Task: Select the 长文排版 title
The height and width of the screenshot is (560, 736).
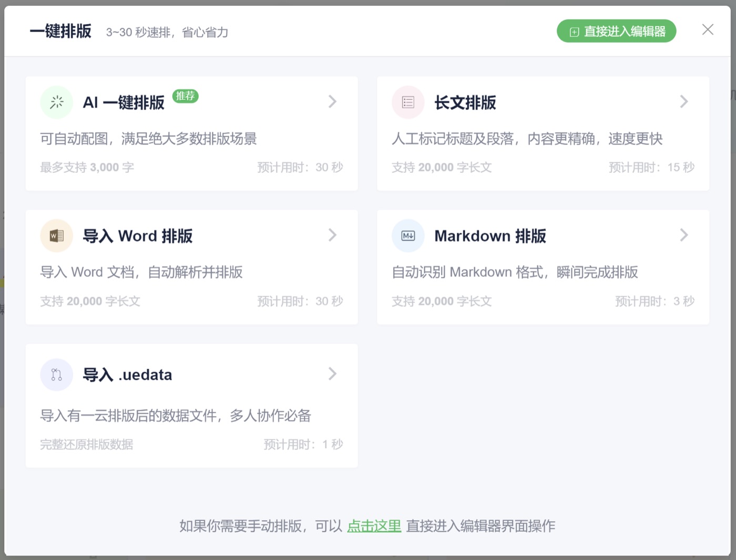Action: pos(465,102)
